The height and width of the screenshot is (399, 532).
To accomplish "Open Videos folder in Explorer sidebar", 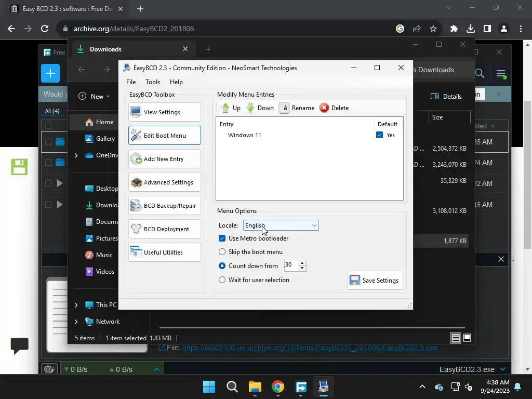I will pos(100,271).
